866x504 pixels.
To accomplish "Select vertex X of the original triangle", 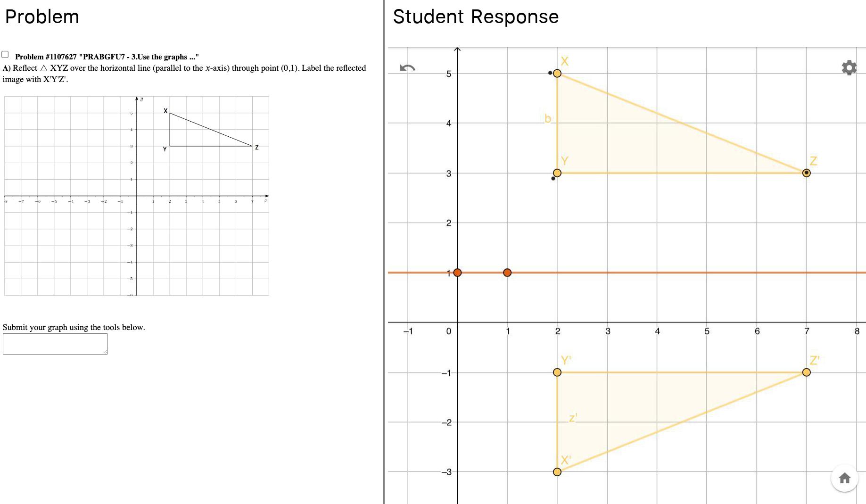I will pos(557,73).
